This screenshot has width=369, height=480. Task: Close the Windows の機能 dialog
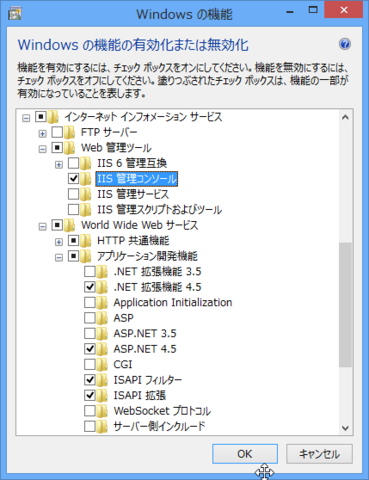(344, 10)
